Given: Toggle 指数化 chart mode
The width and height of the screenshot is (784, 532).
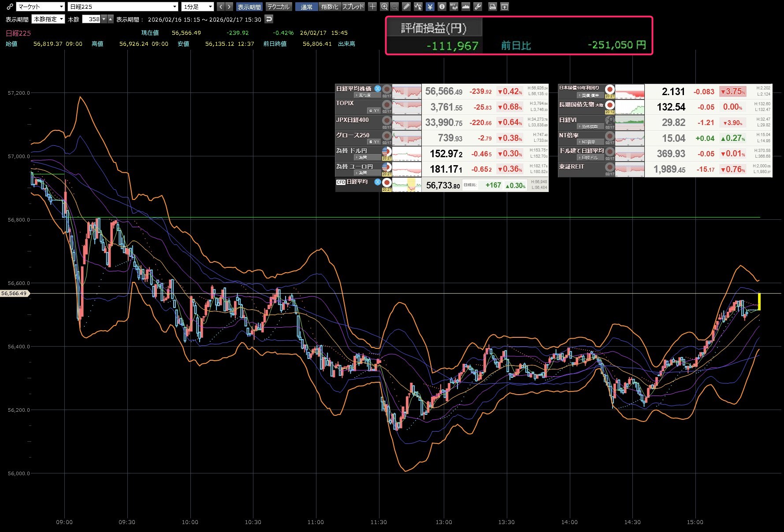Looking at the screenshot, I should point(330,7).
